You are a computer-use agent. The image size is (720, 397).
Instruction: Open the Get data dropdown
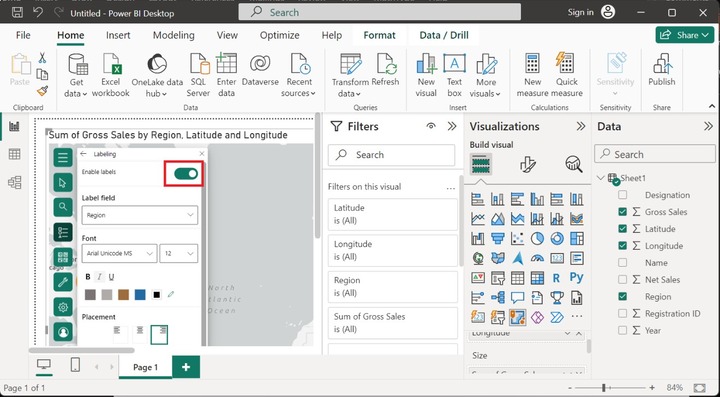tap(76, 76)
